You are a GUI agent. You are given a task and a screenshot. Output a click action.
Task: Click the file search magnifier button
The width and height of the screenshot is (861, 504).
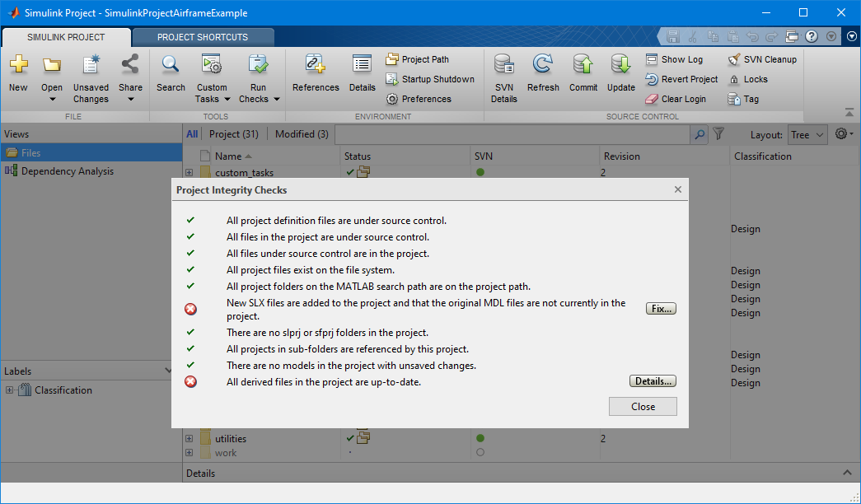(x=700, y=134)
